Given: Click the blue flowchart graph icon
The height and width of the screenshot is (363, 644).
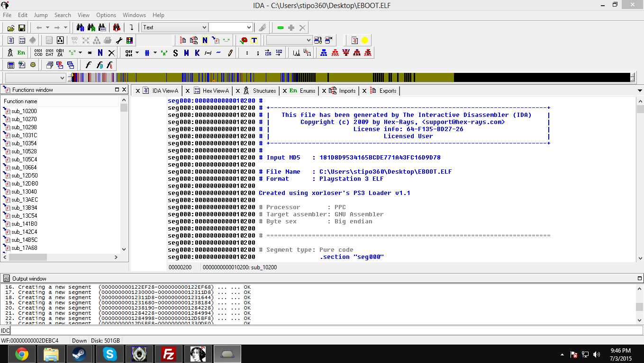Looking at the screenshot, I should click(x=324, y=53).
